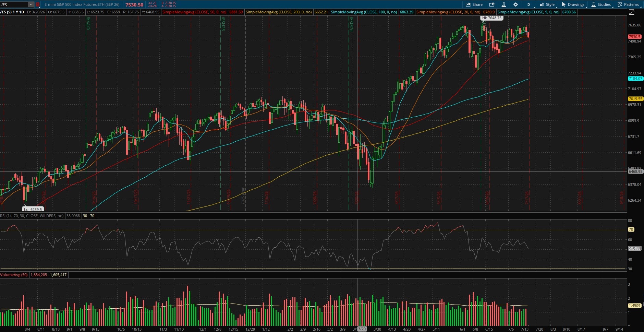This screenshot has height=332, width=644.
Task: Click the bid price B: 7530.25
Action: tap(168, 3)
